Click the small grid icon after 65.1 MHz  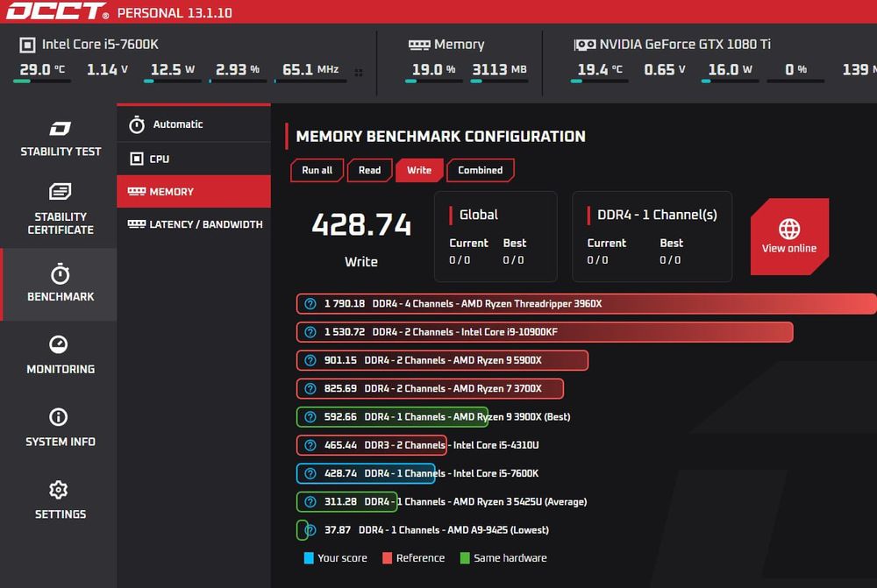359,72
